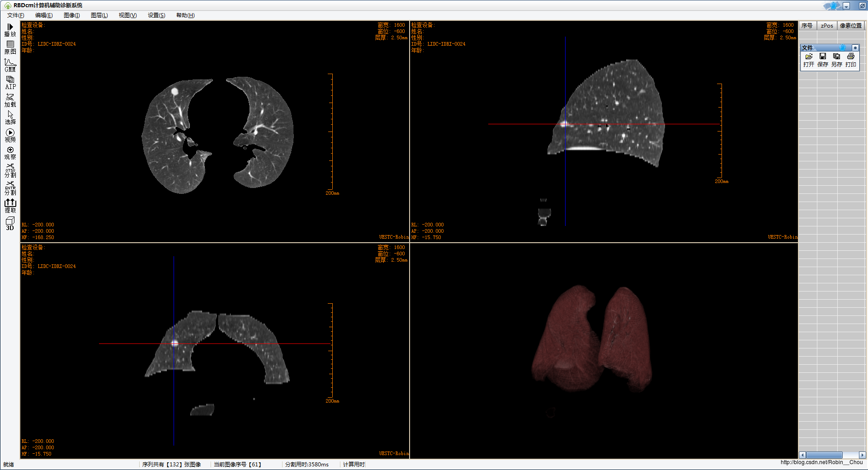
Task: Click the slashed-circle title bar button
Action: 862,6
